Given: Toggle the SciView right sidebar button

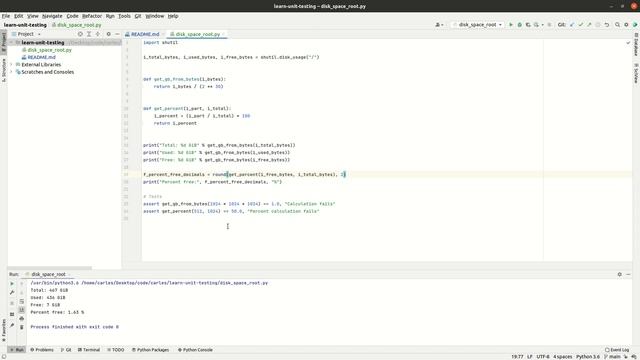Looking at the screenshot, I should [636, 73].
